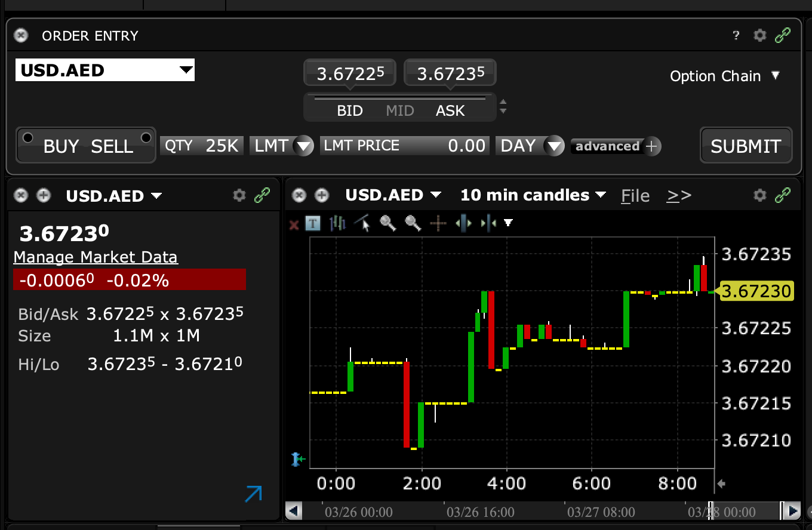This screenshot has height=530, width=812.
Task: Click chart bars/studies icon
Action: click(337, 223)
